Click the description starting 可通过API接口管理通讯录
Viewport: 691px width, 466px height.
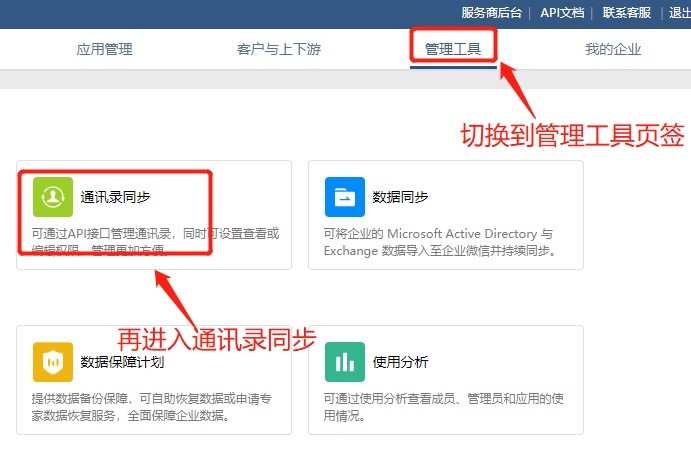(x=155, y=242)
